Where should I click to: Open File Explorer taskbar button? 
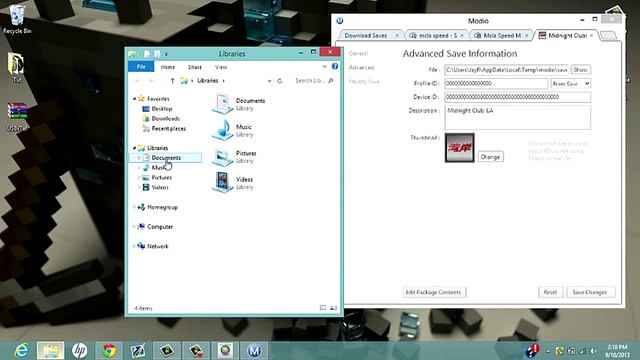tap(51, 351)
